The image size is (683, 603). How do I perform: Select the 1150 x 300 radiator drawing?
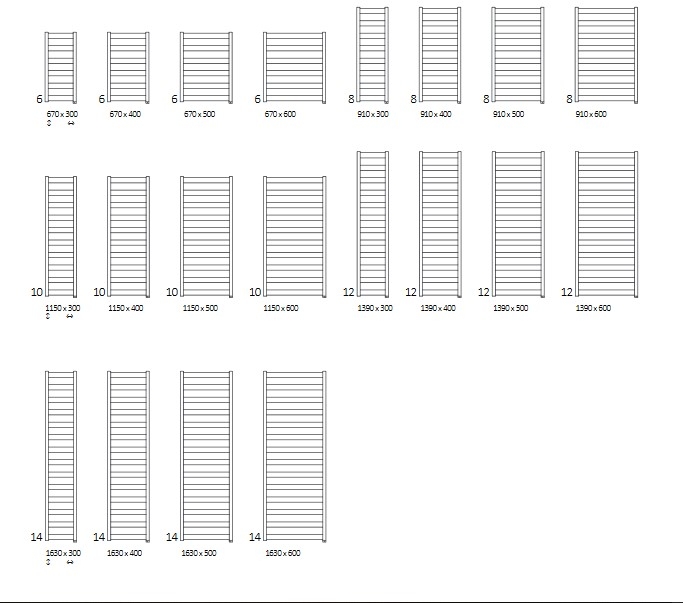[61, 237]
